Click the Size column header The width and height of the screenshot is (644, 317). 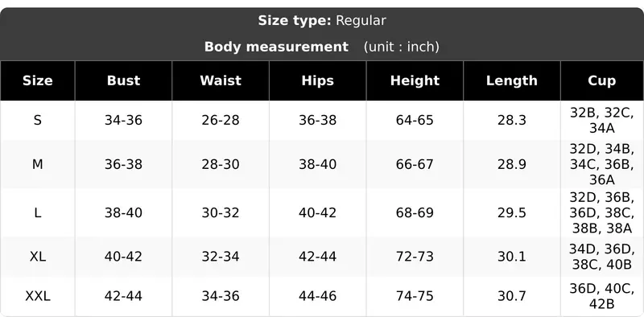point(37,80)
